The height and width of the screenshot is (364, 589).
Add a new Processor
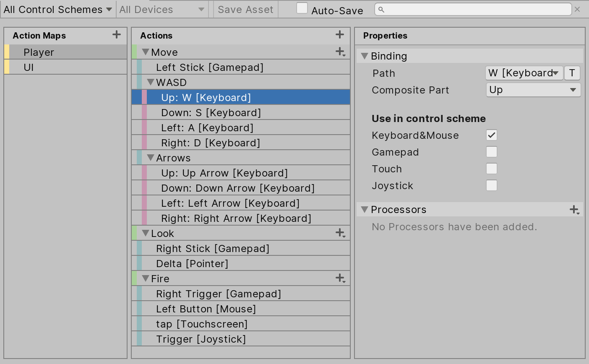574,209
